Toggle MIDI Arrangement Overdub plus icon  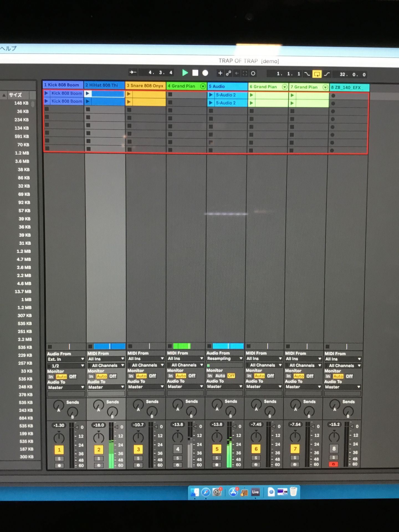220,73
